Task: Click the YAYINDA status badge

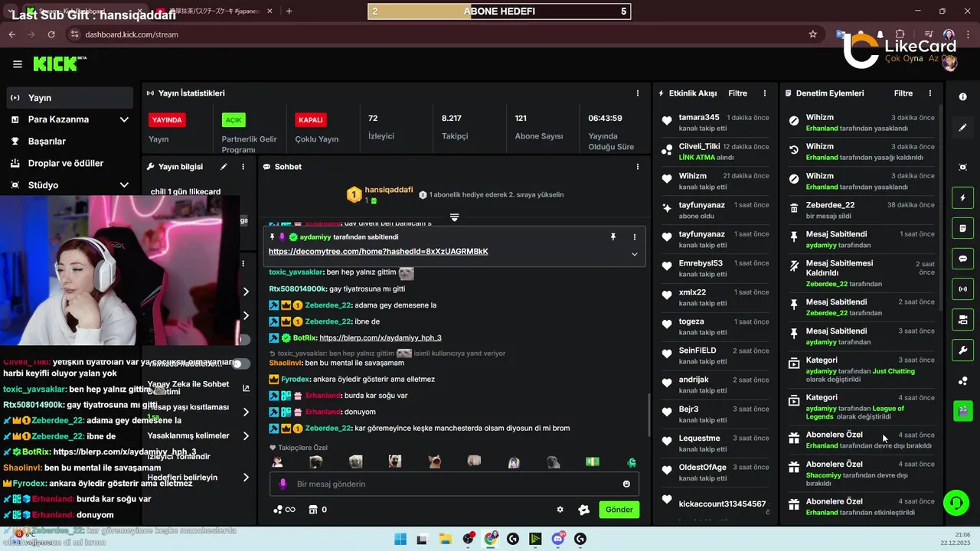Action: (167, 120)
